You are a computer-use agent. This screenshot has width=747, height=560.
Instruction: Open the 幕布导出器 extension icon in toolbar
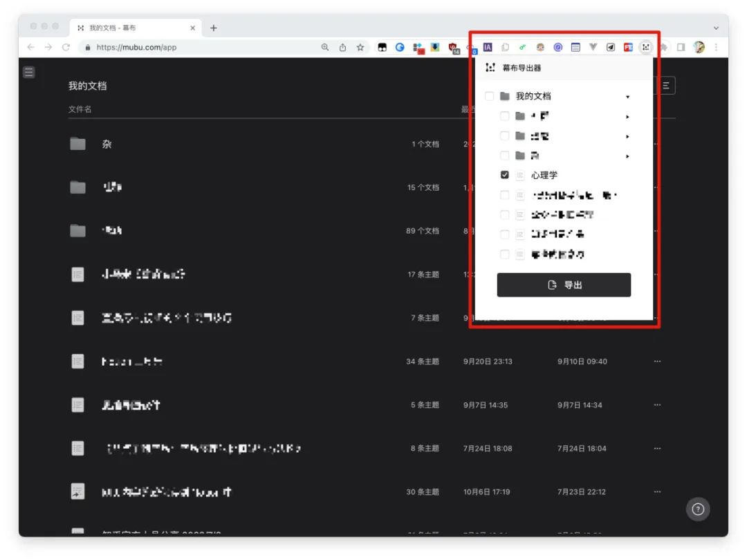click(645, 47)
